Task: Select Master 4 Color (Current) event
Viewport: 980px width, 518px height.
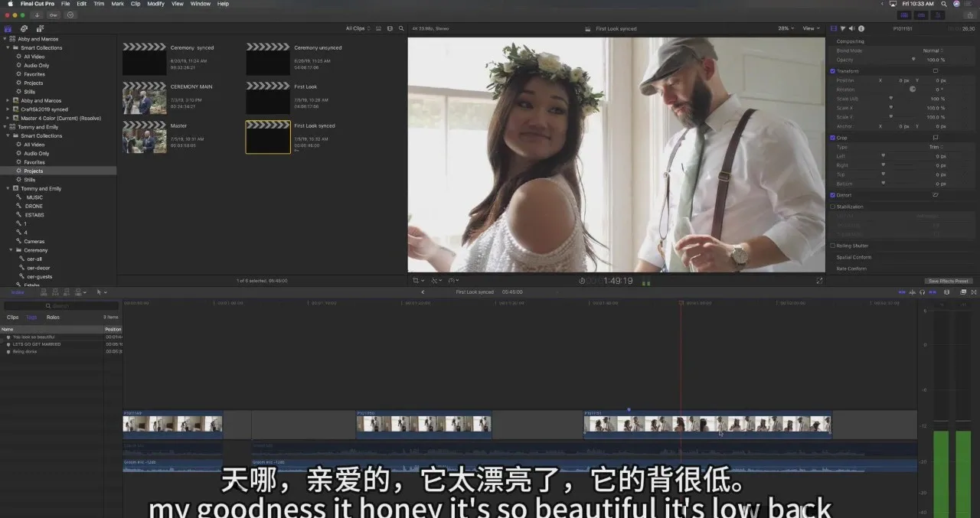Action: click(x=60, y=118)
